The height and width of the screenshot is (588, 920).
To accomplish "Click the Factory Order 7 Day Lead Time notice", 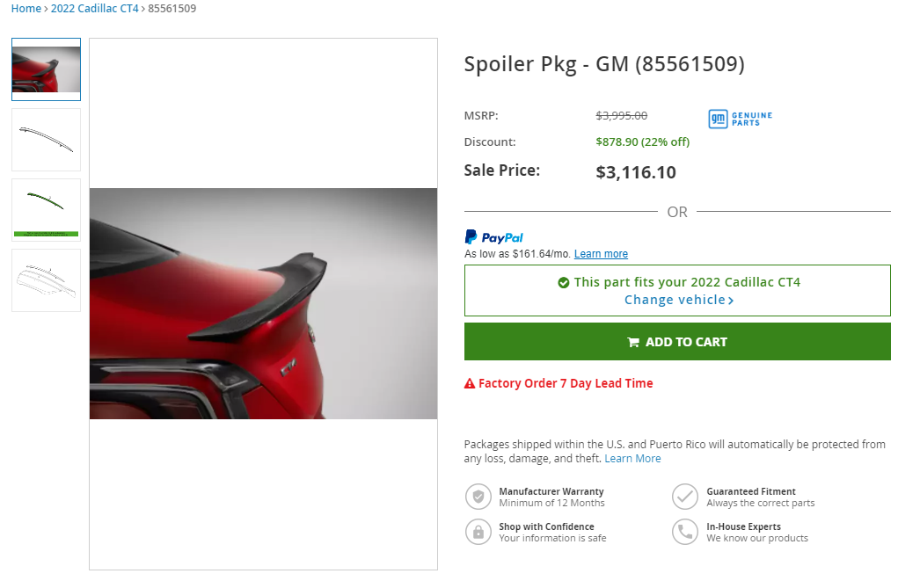I will 566,383.
